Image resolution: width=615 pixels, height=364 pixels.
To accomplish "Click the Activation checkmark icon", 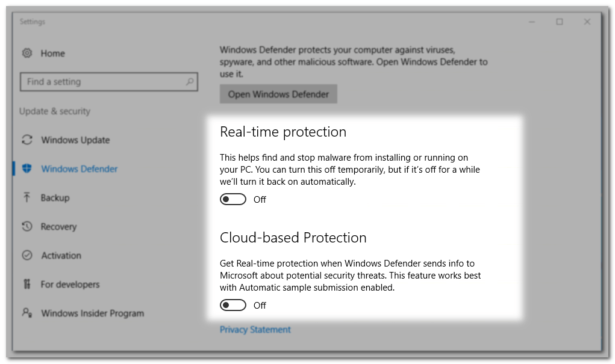I will pyautogui.click(x=27, y=256).
